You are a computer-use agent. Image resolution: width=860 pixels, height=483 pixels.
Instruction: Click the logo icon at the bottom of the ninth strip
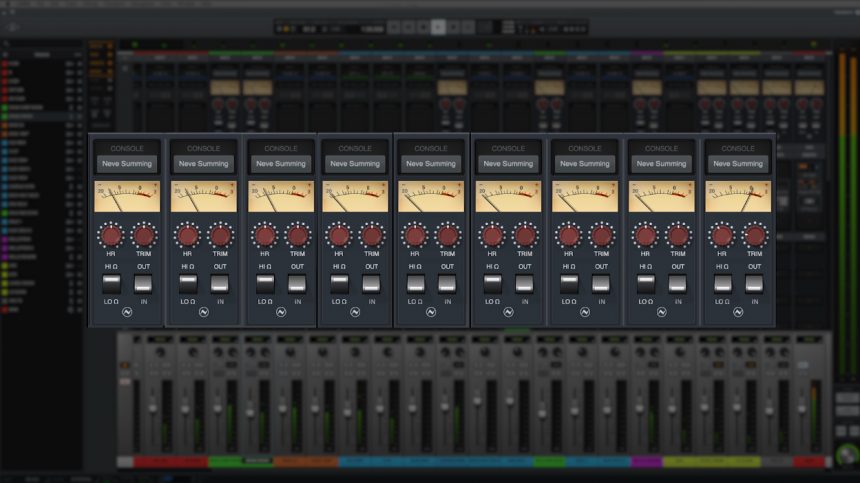coord(738,312)
